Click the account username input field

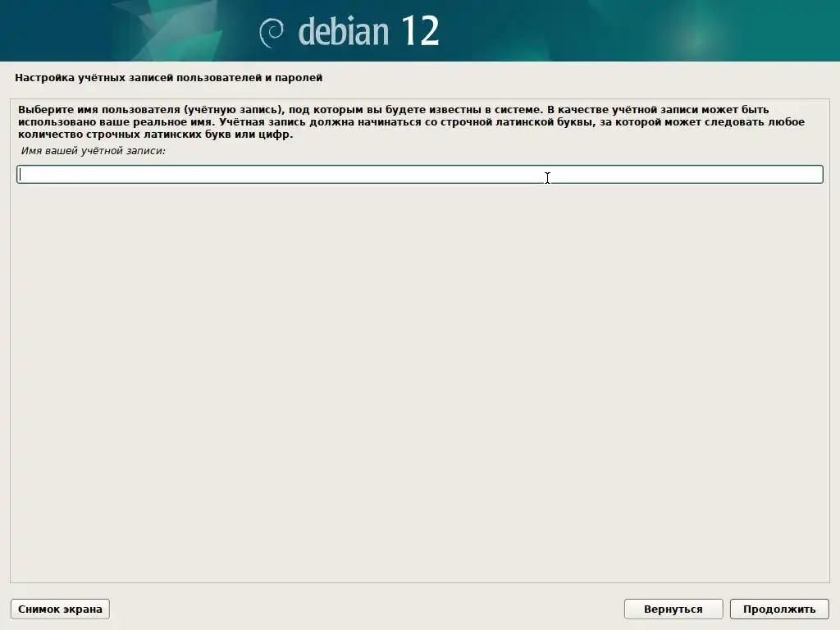pos(419,175)
